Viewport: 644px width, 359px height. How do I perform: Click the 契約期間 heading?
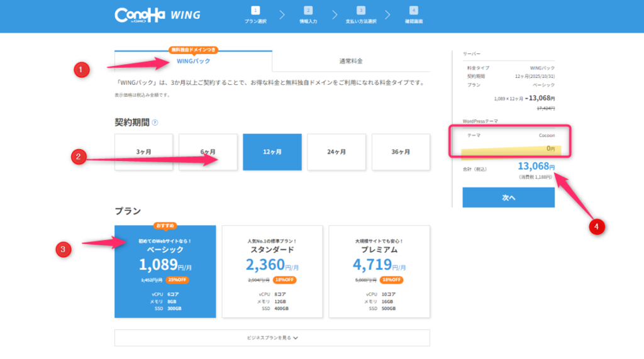tap(132, 123)
